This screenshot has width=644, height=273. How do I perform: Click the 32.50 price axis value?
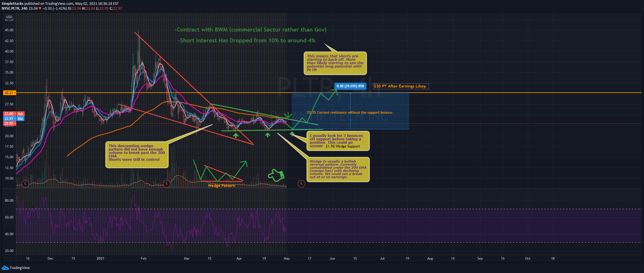coord(9,83)
